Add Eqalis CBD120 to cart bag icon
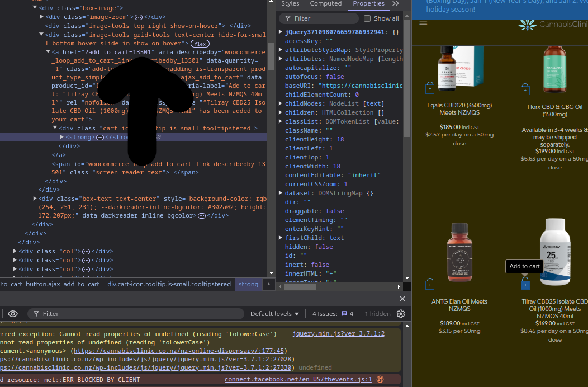The image size is (588, 387). (x=430, y=88)
